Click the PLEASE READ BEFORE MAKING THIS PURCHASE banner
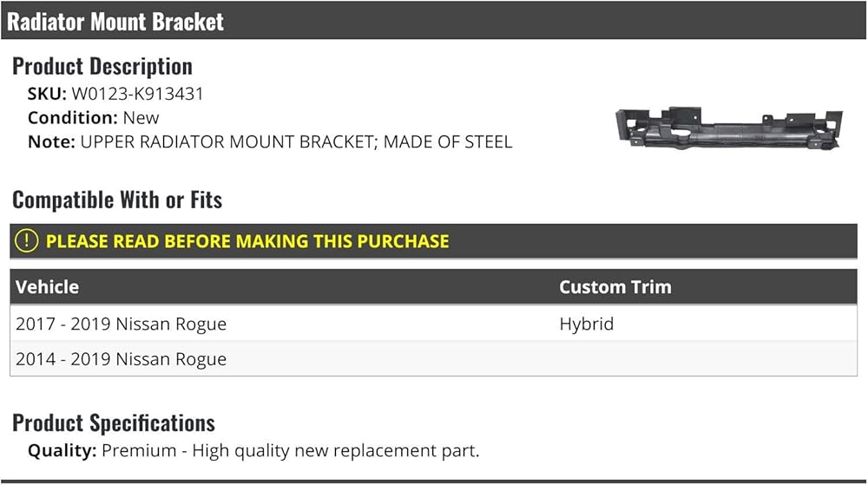 433,241
